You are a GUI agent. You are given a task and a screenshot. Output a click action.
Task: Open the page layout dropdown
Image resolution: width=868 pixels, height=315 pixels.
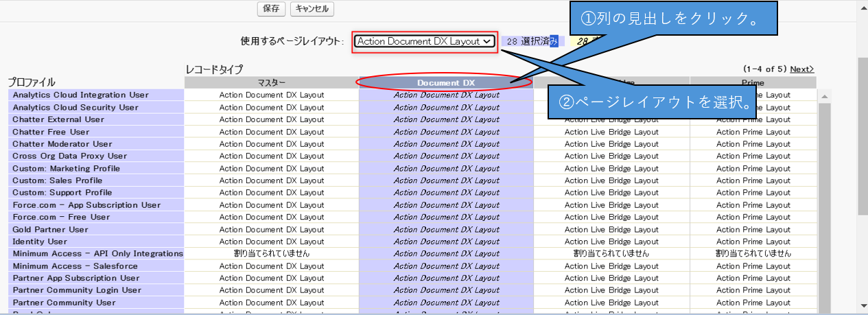pos(425,41)
